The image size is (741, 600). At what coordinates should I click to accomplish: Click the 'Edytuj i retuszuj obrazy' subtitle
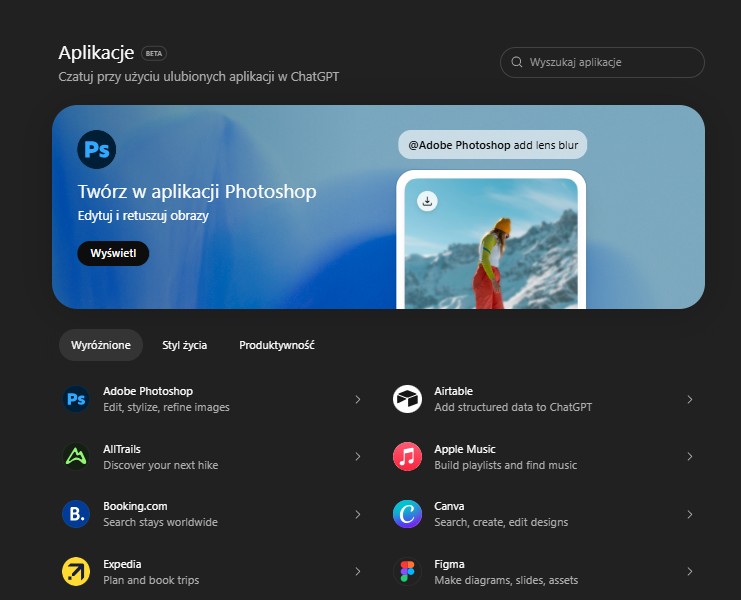(x=143, y=216)
